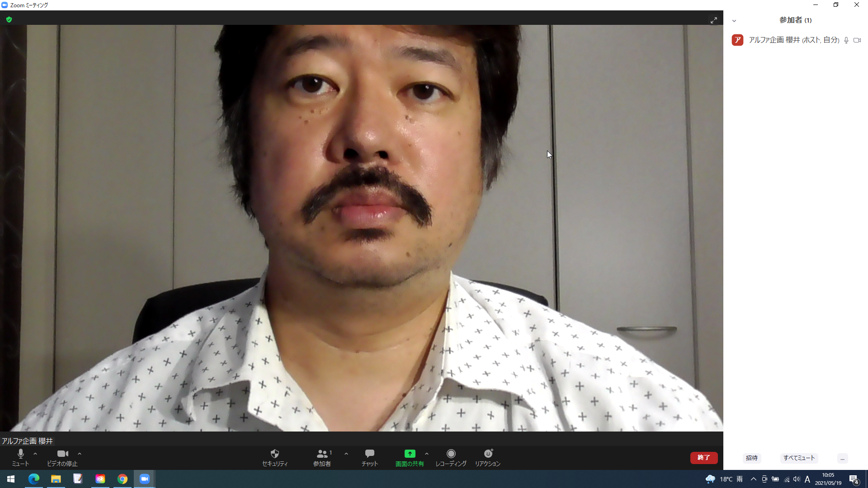Select participant アルファ企画 櫻井 in list
The width and height of the screenshot is (868, 488).
click(796, 40)
